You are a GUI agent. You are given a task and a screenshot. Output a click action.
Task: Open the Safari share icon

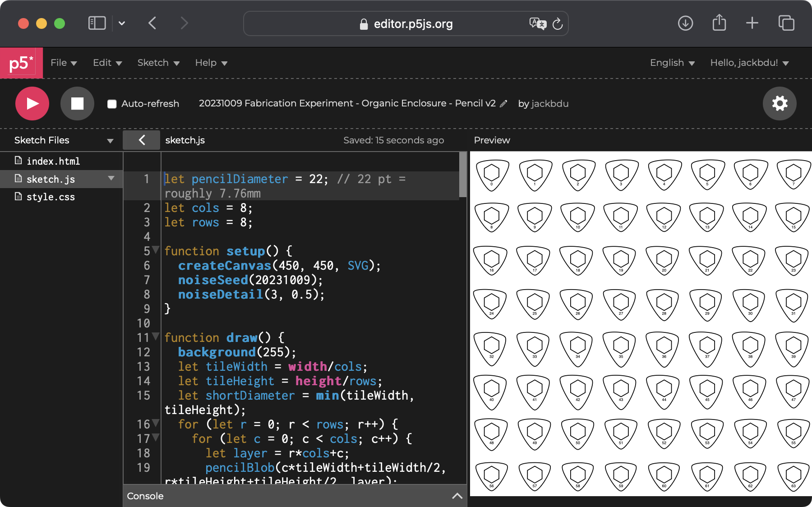(719, 23)
